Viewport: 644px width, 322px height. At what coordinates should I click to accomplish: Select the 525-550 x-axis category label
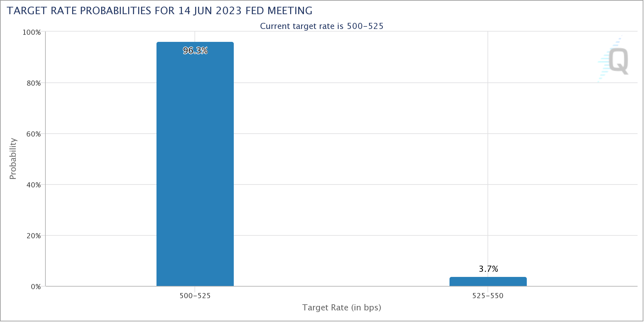488,296
